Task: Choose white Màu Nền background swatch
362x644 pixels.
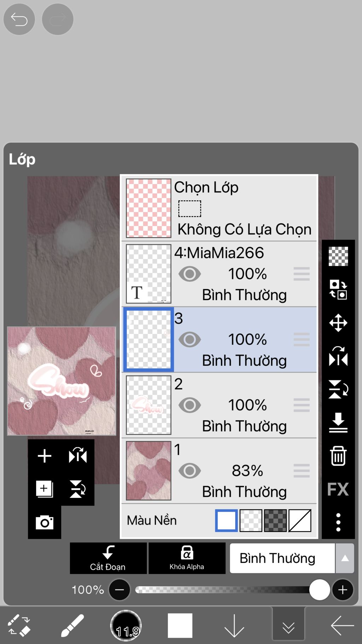Action: coord(226,521)
